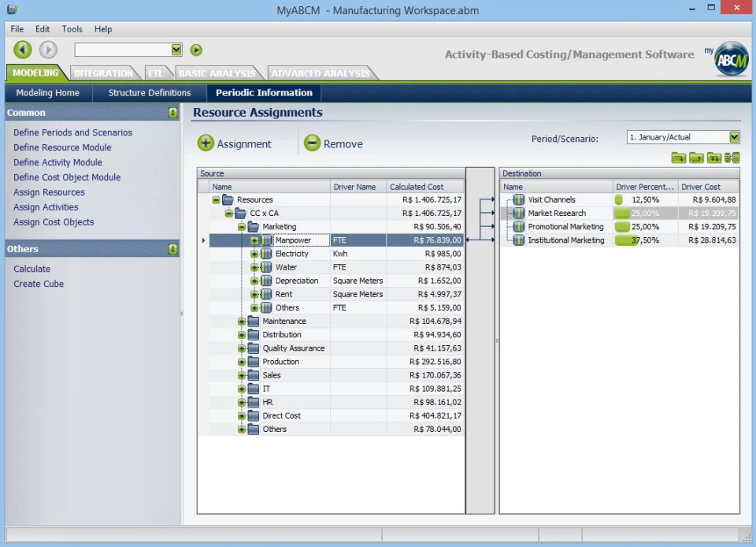Click the Manpower resource icon

(266, 240)
